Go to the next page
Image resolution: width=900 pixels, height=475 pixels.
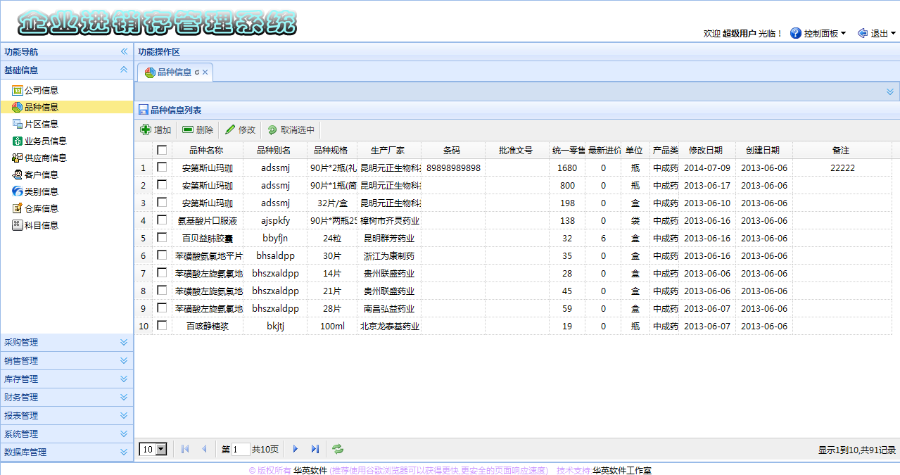click(x=296, y=449)
